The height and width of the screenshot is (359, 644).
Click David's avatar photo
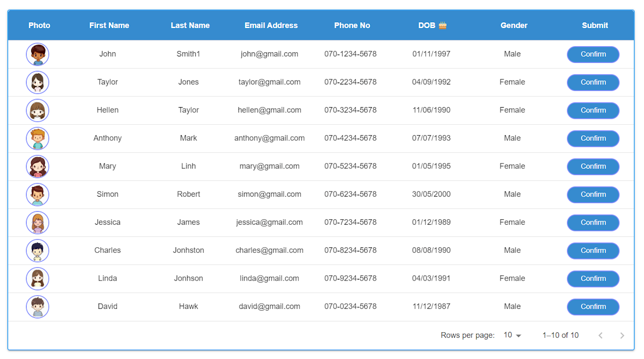pos(38,307)
